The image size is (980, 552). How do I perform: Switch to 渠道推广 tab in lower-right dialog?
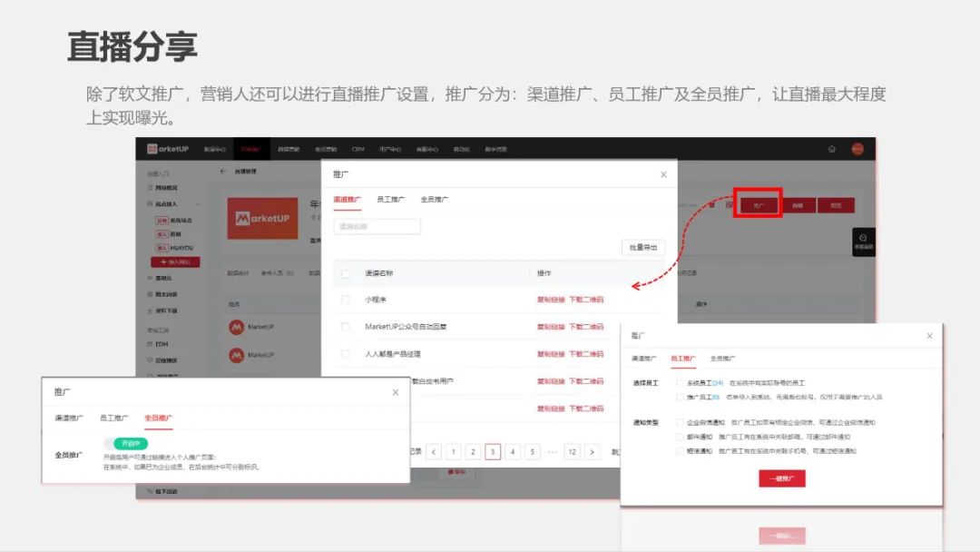point(643,359)
